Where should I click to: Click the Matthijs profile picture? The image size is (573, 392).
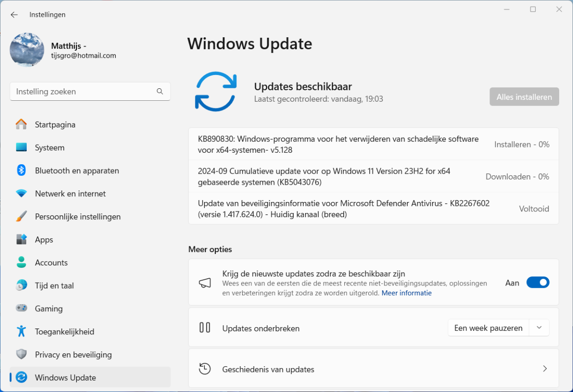(x=27, y=50)
